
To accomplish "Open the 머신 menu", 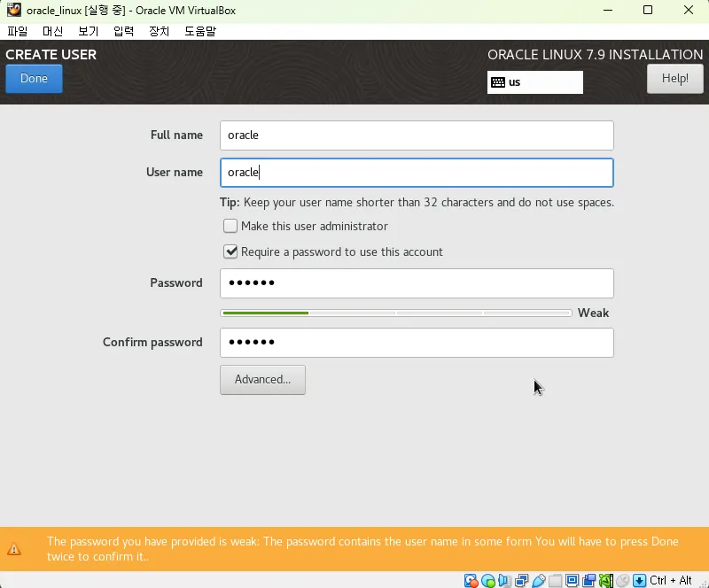I will [x=52, y=31].
